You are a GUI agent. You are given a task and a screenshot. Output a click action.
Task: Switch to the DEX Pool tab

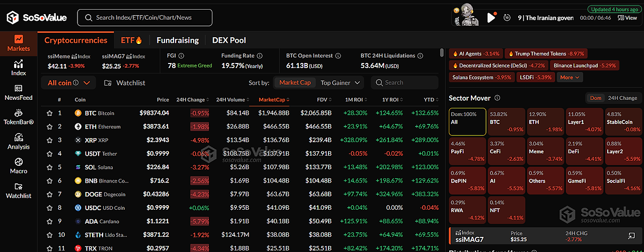(229, 40)
